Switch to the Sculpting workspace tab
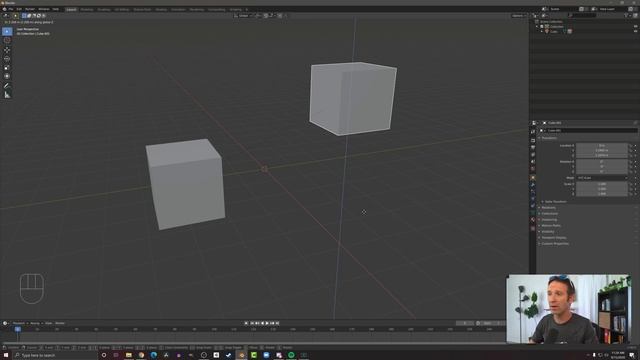Screen dimensions: 640x360 coord(104,9)
